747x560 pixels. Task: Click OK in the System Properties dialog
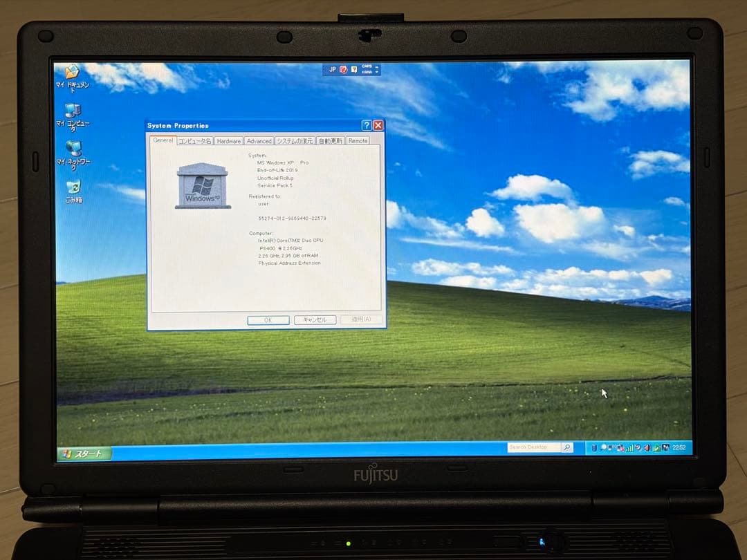269,320
